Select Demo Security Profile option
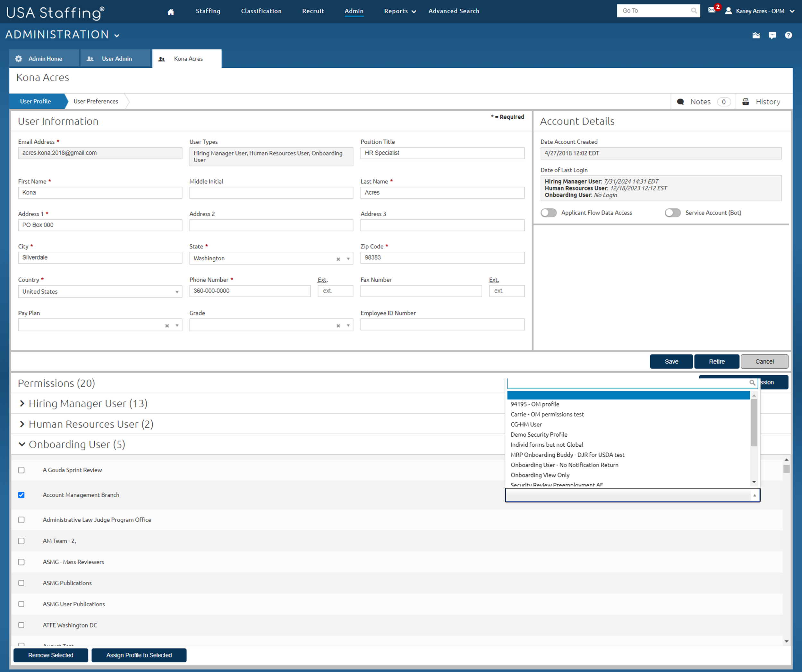This screenshot has width=802, height=672. pyautogui.click(x=539, y=435)
